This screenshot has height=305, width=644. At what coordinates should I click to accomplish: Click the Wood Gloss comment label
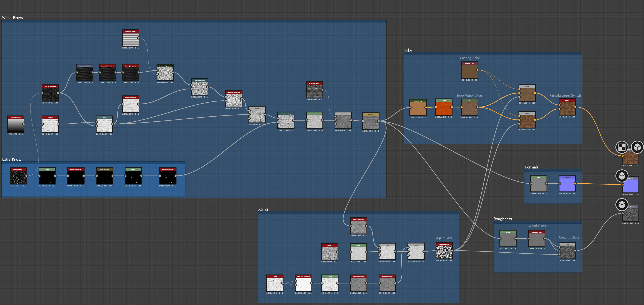click(537, 226)
